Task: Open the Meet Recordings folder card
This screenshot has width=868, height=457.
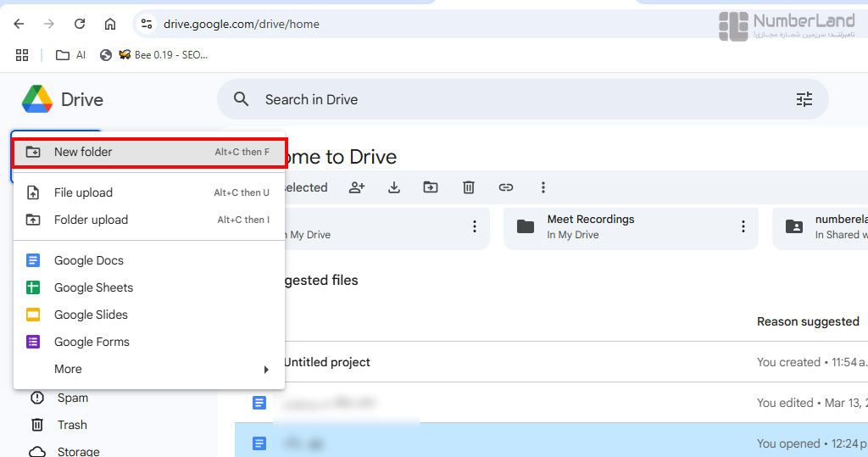Action: click(x=631, y=228)
